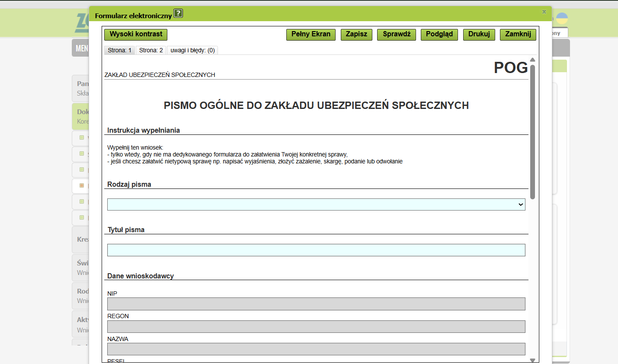Click the Tytuł pisma input field
The height and width of the screenshot is (364, 618).
click(x=316, y=250)
